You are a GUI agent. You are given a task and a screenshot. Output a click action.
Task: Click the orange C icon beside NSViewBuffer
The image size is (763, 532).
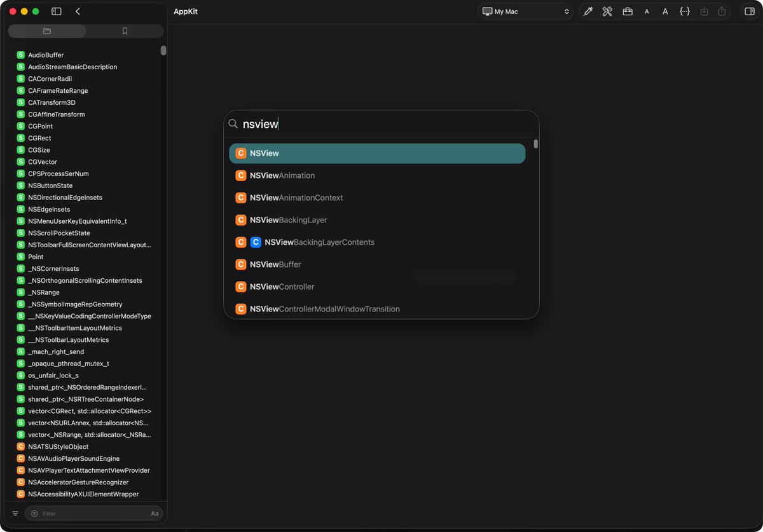(241, 264)
